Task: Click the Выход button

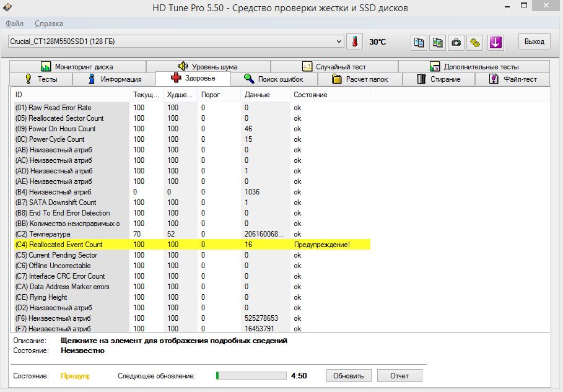Action: 535,41
